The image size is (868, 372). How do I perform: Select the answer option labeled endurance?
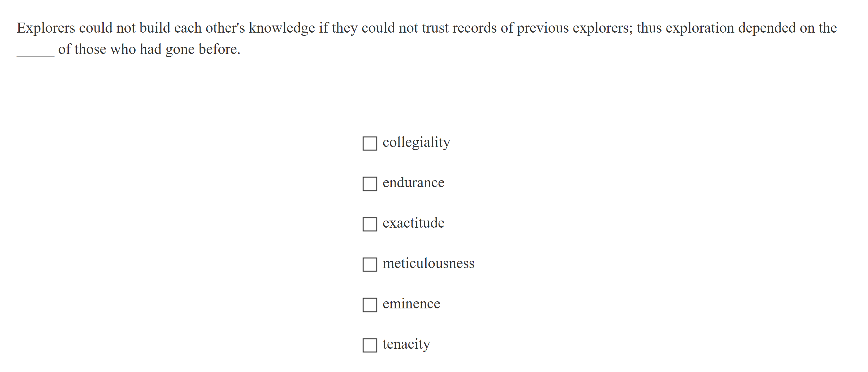[x=413, y=182]
